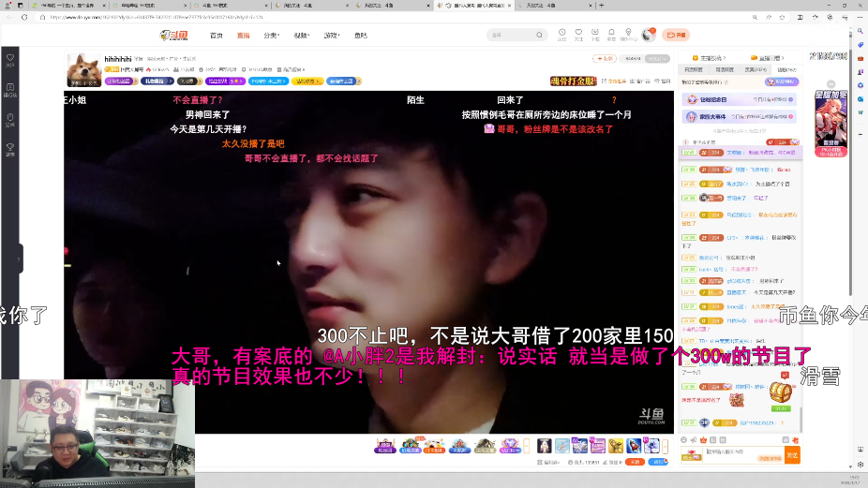This screenshot has height=488, width=868.
Task: Open the first purple event banner in chat
Action: click(739, 99)
